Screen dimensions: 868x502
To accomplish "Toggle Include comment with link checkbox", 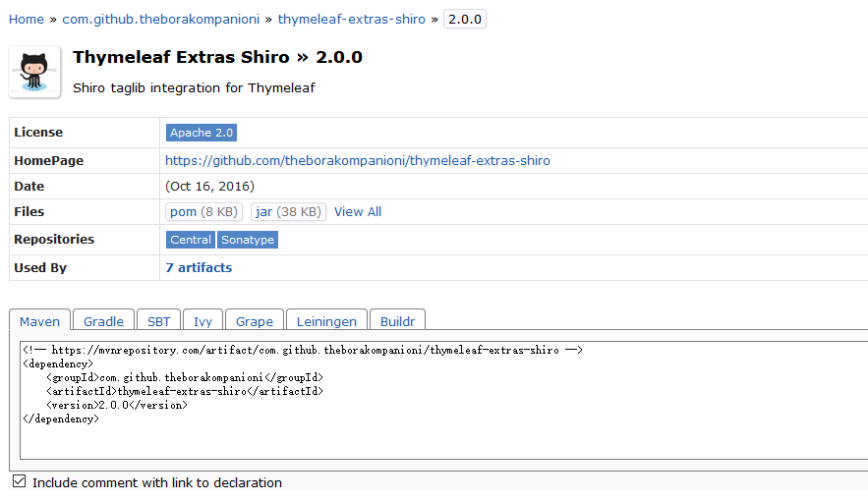I will pos(20,481).
